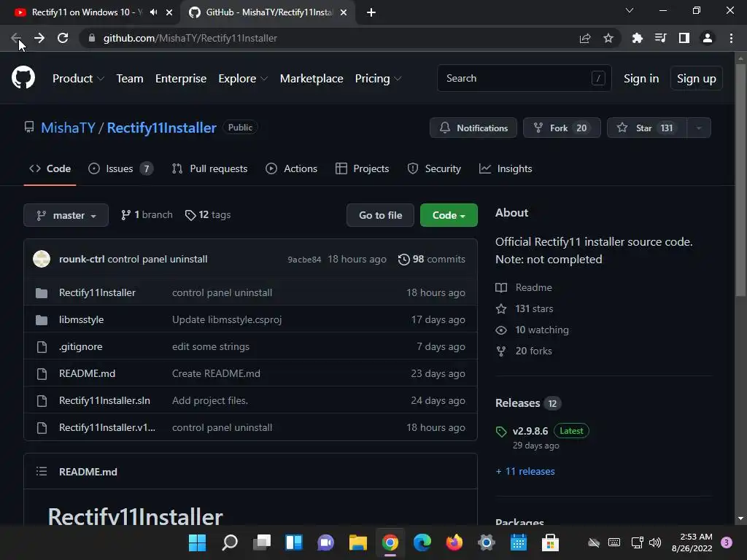
Task: Reload the page with refresh icon
Action: (63, 38)
